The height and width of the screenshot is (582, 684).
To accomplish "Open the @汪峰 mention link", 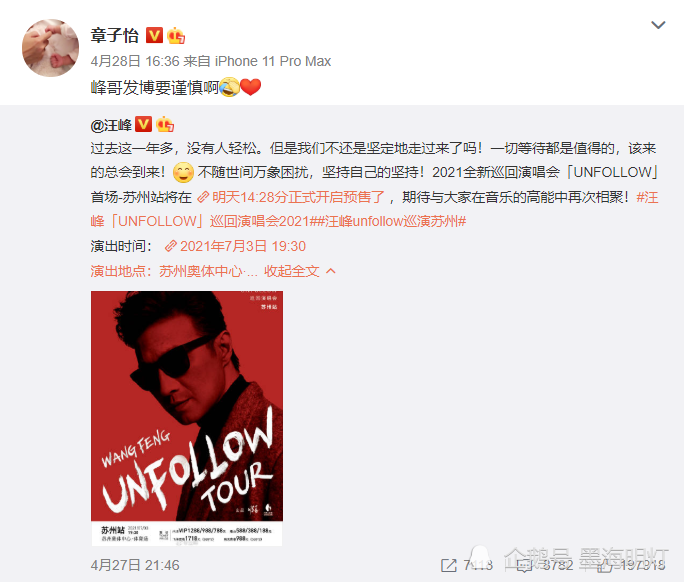I will click(111, 125).
